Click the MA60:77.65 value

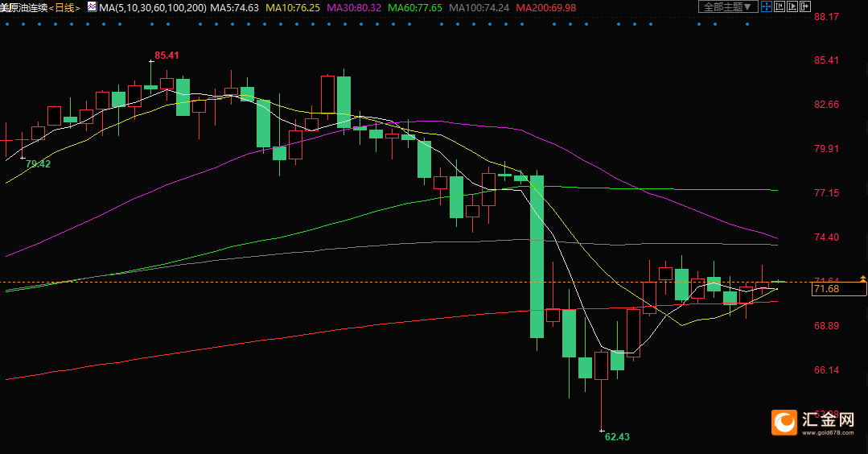414,8
